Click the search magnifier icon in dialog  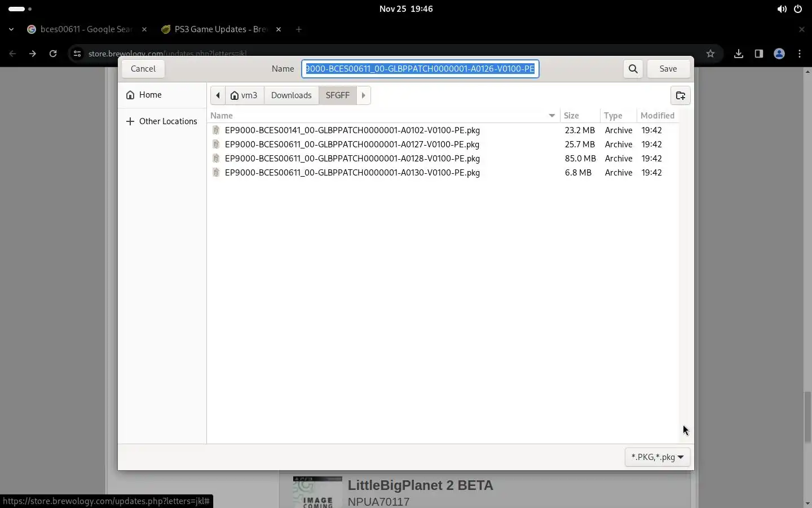click(633, 69)
